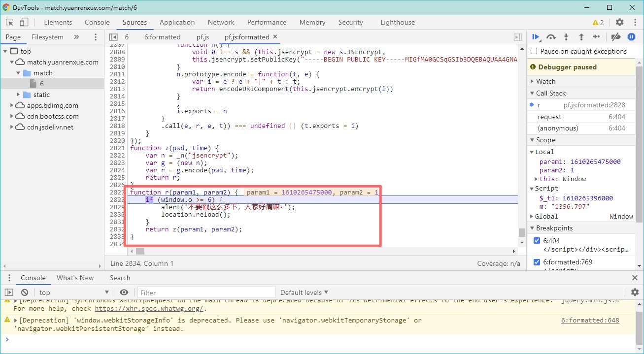
Task: Hide the debugger sidebar
Action: (x=518, y=37)
